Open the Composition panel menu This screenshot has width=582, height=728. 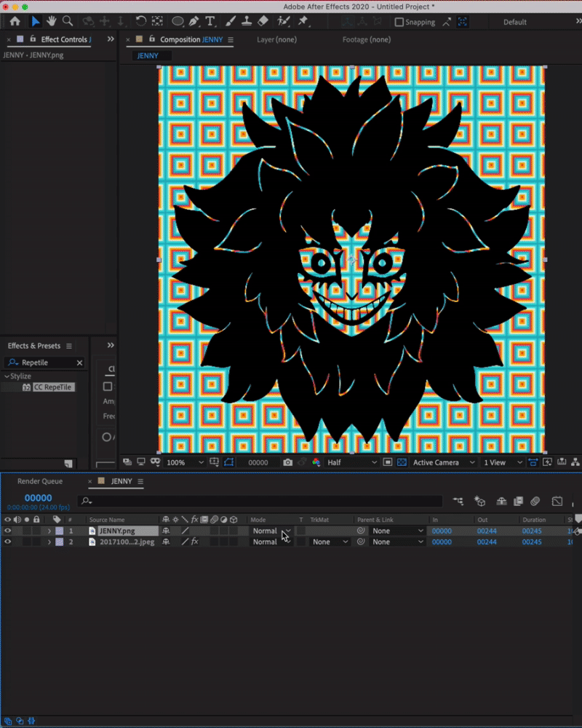coord(231,39)
